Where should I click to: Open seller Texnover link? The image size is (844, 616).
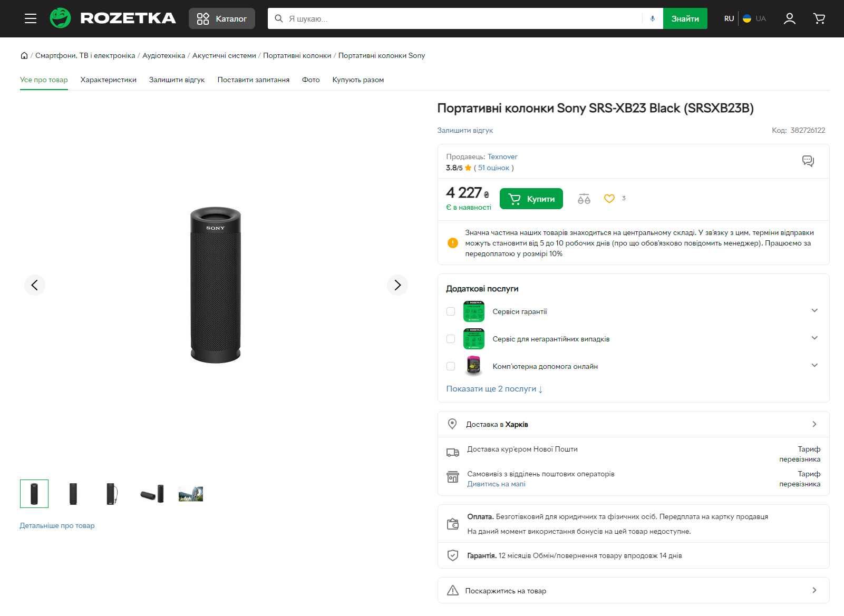point(502,157)
